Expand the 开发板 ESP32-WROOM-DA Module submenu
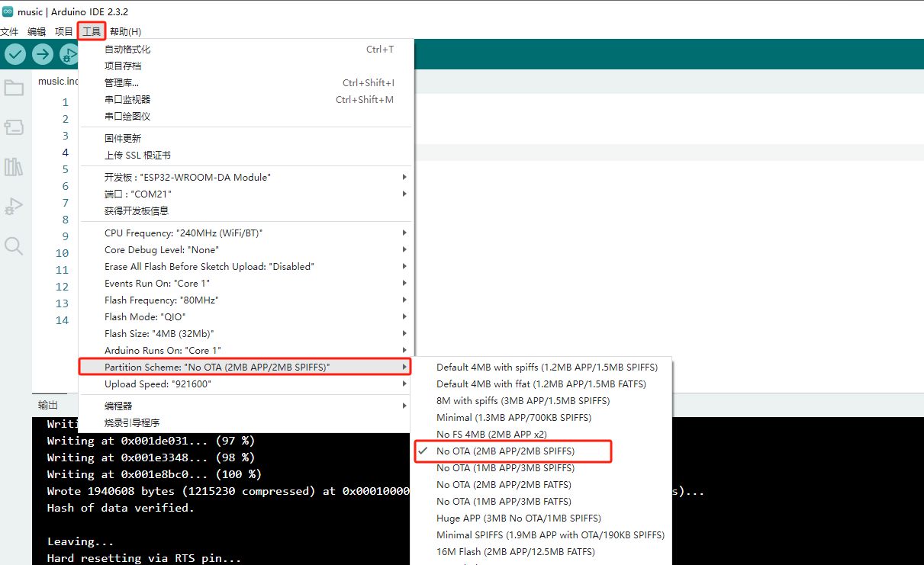Screen dimensions: 924x565 pyautogui.click(x=246, y=177)
